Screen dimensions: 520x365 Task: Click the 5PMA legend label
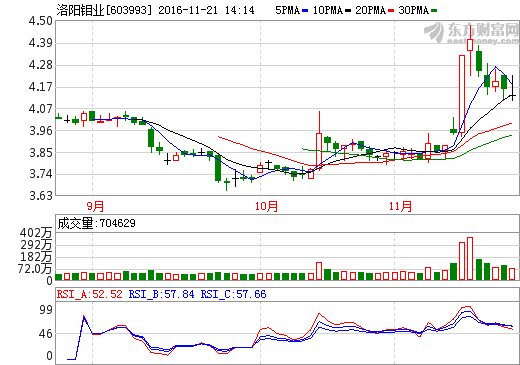click(287, 10)
